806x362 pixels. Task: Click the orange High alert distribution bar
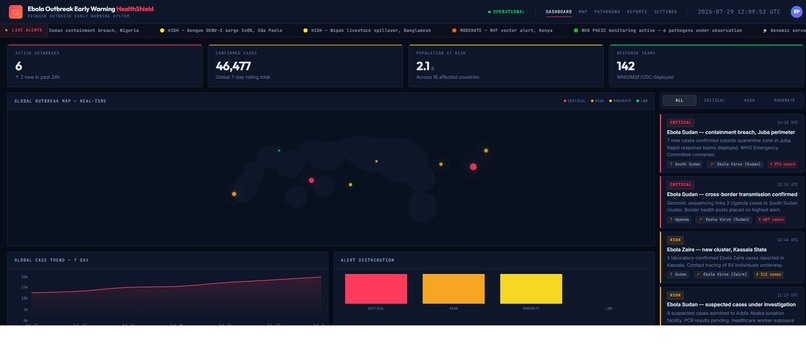pos(453,288)
